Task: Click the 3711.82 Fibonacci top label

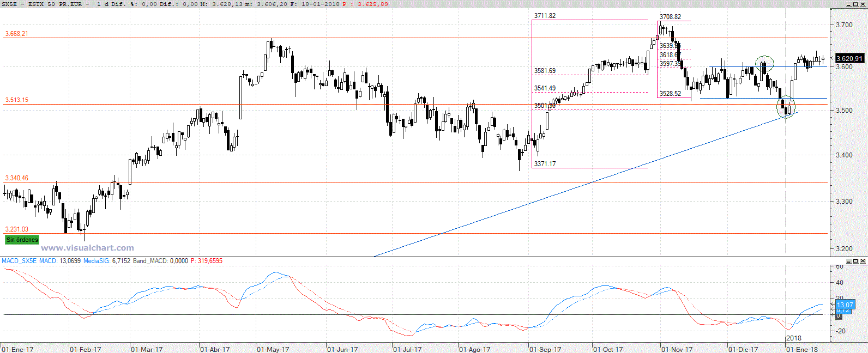Action: (545, 16)
